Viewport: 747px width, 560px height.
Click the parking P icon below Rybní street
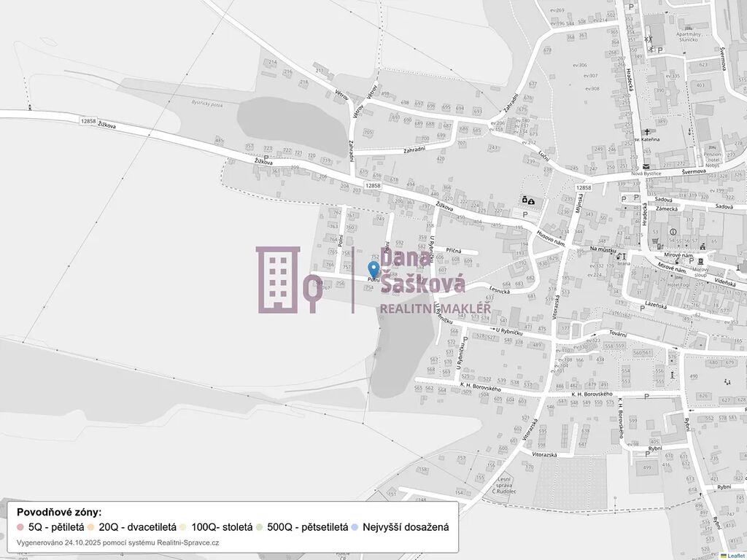point(646,454)
